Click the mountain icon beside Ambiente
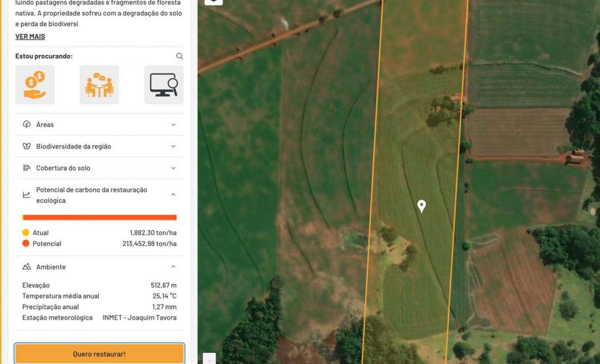 (x=26, y=267)
